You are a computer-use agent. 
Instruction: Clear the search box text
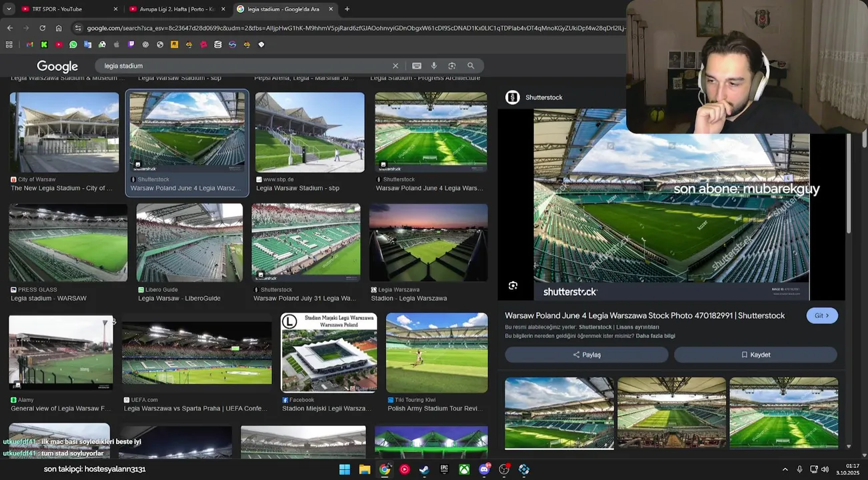pos(395,66)
